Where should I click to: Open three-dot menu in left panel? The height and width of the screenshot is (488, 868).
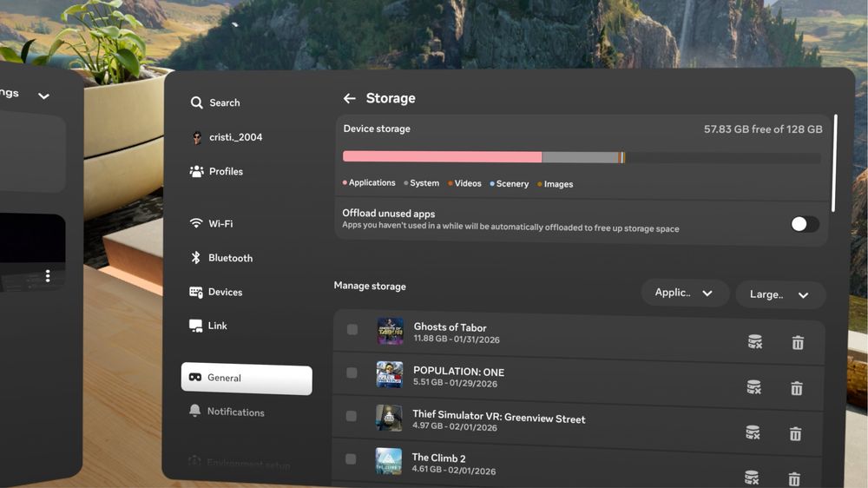(x=48, y=276)
